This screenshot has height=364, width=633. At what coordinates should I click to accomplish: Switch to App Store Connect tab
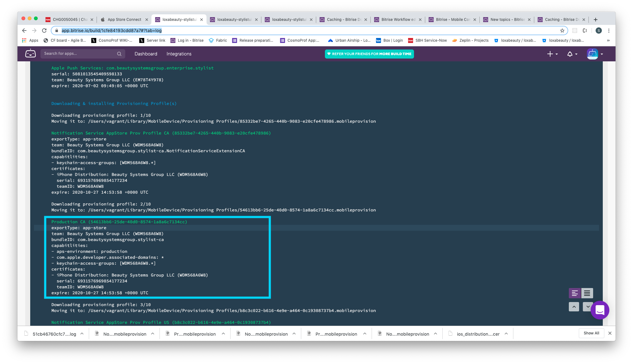(x=124, y=20)
